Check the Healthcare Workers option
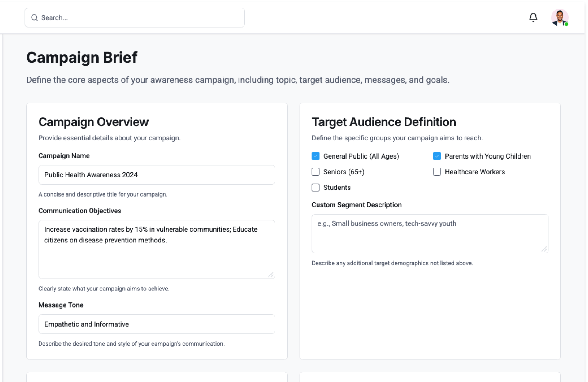588x382 pixels. pos(437,172)
